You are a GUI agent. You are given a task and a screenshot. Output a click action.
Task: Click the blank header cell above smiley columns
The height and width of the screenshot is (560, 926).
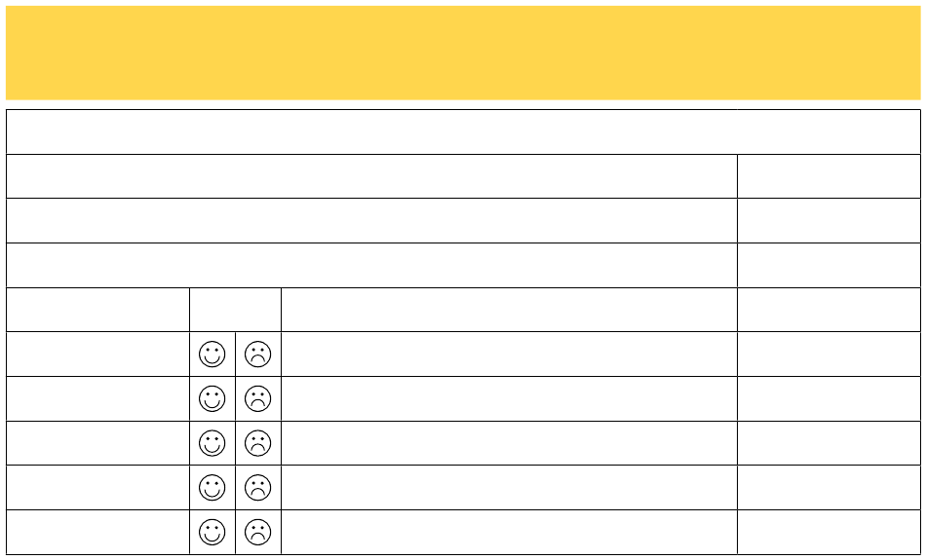tap(236, 310)
